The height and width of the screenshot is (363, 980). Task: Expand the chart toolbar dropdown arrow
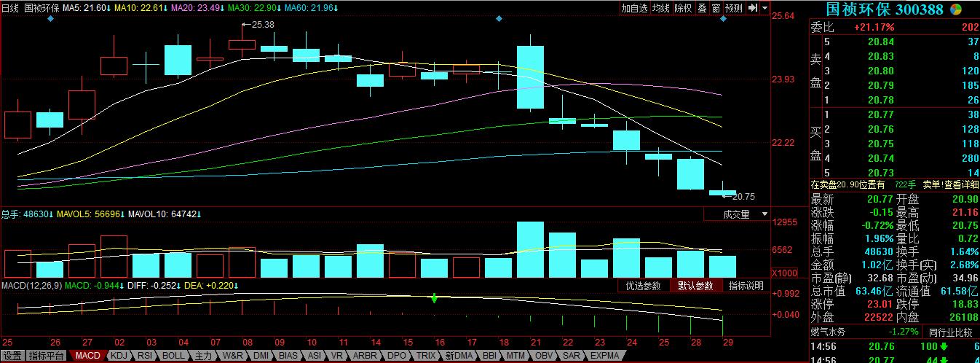[765, 9]
